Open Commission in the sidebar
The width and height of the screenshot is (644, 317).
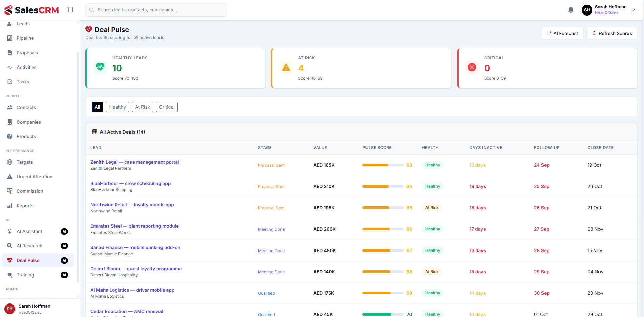pyautogui.click(x=37, y=191)
